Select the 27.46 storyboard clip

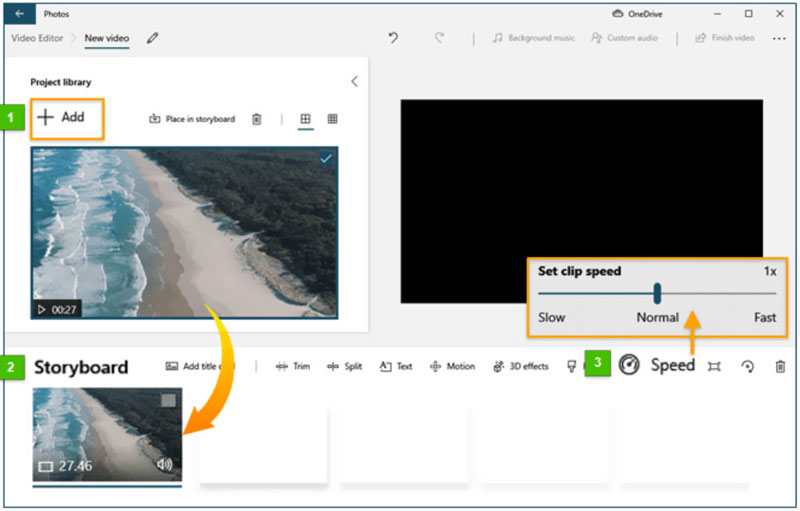point(107,435)
